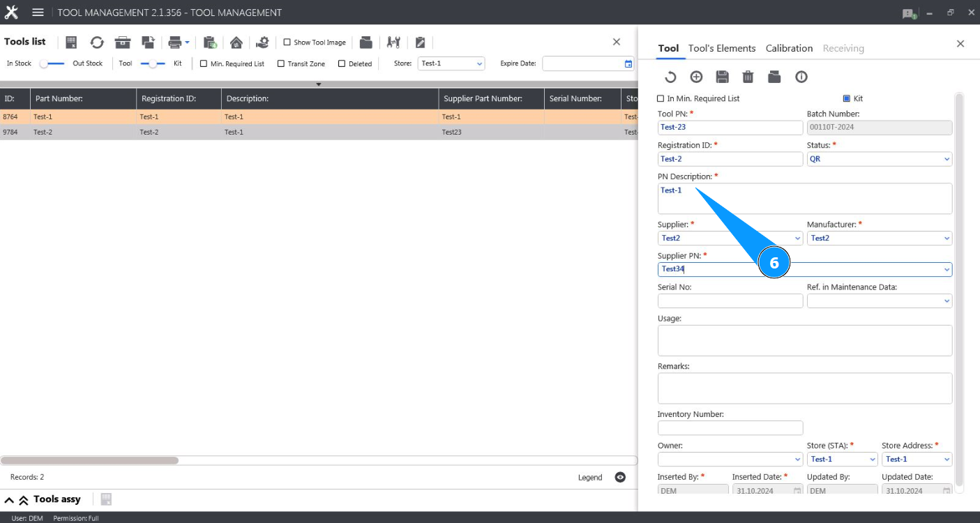This screenshot has width=980, height=523.
Task: Switch to the Tool's Elements tab
Action: pos(722,48)
